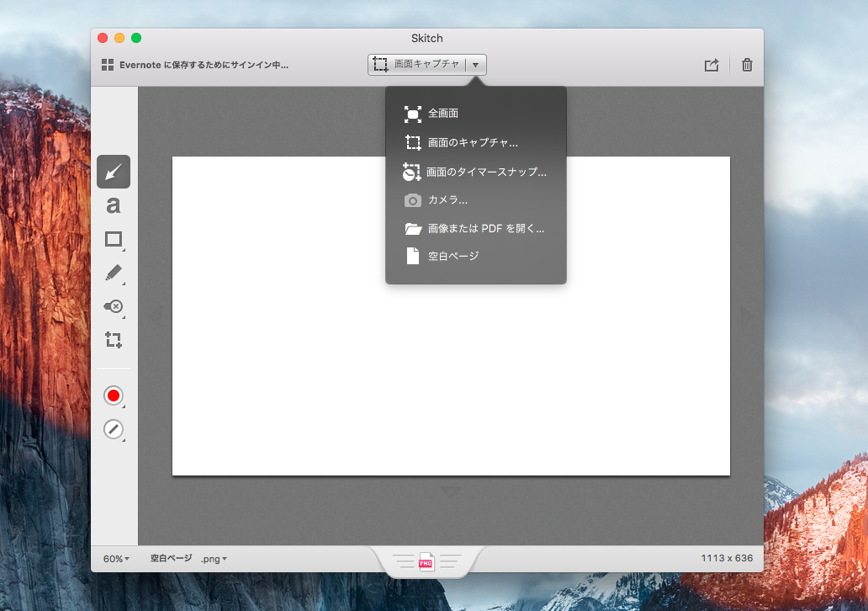The image size is (868, 611).
Task: Click the timer snapshot icon in menu
Action: [411, 173]
